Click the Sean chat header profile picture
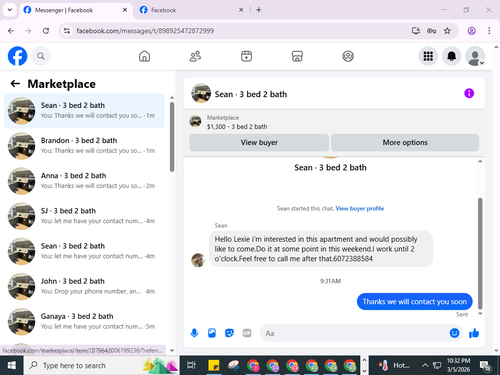Image resolution: width=500 pixels, height=375 pixels. coord(201,93)
